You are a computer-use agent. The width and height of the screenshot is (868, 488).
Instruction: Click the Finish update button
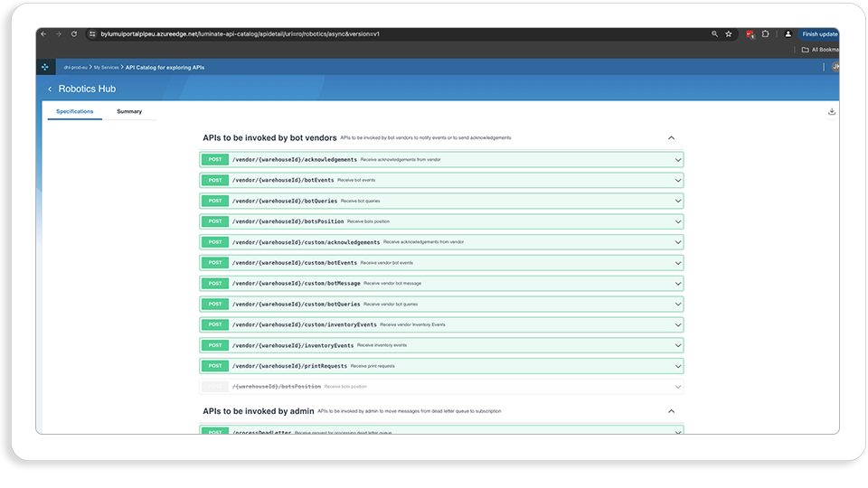click(x=819, y=34)
